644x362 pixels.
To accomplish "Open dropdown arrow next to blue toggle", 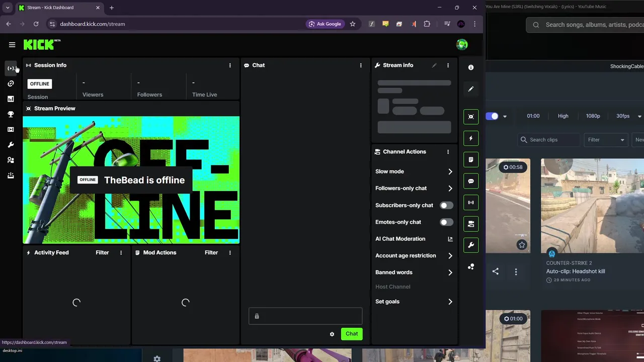I will pos(505,117).
